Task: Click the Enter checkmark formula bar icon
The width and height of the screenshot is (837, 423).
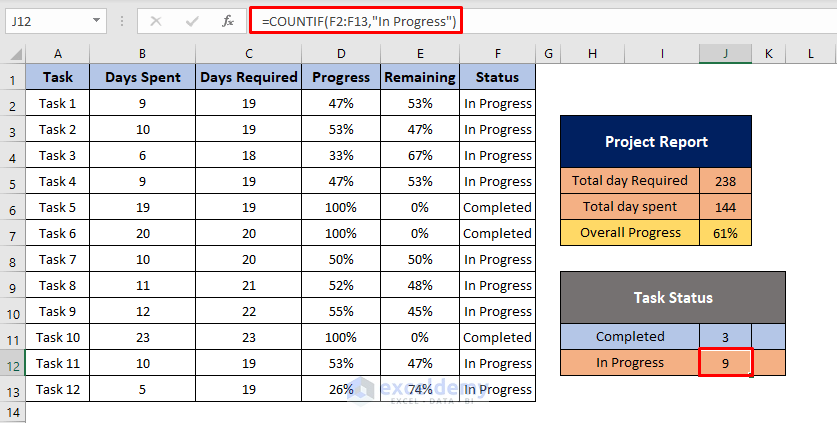Action: pyautogui.click(x=192, y=21)
